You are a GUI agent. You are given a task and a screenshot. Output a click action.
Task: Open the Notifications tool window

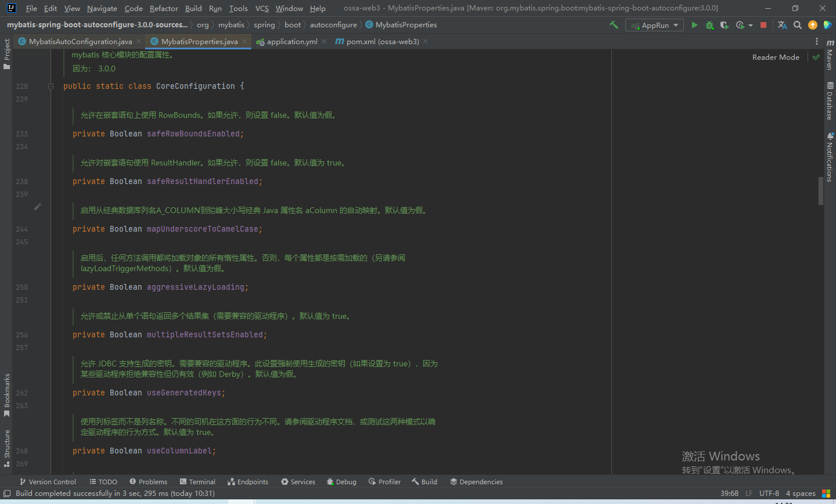830,157
